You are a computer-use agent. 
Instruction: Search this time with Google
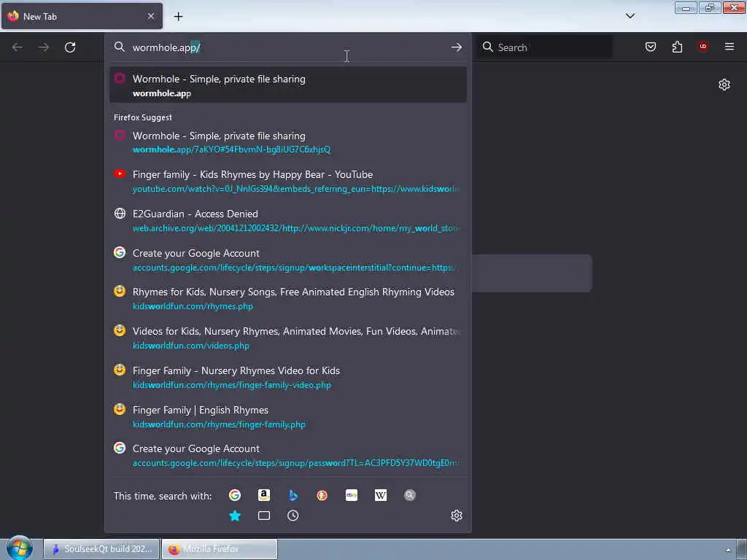(234, 495)
